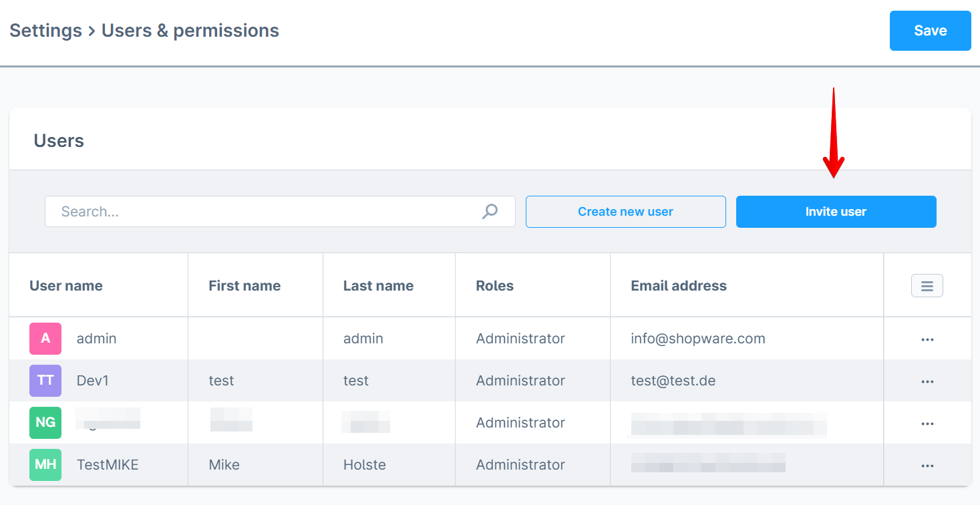
Task: Open actions menu for NG user row
Action: pos(927,424)
